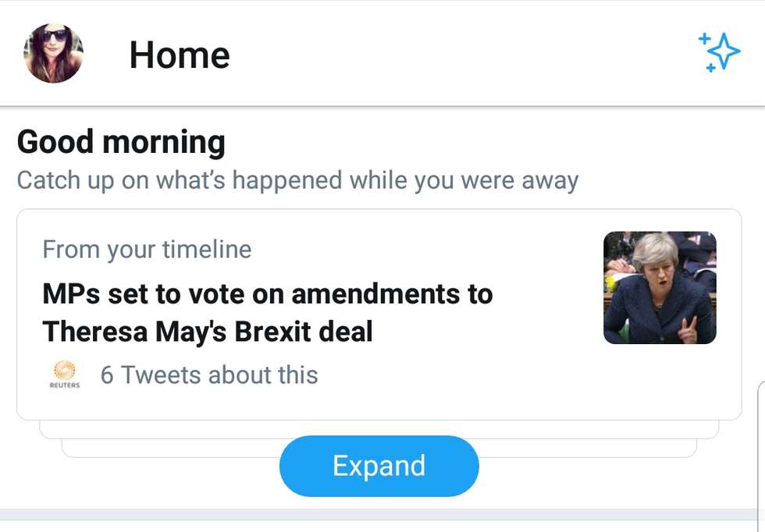The height and width of the screenshot is (532, 765).
Task: Reveal the second stacked card under the story
Action: click(156, 430)
